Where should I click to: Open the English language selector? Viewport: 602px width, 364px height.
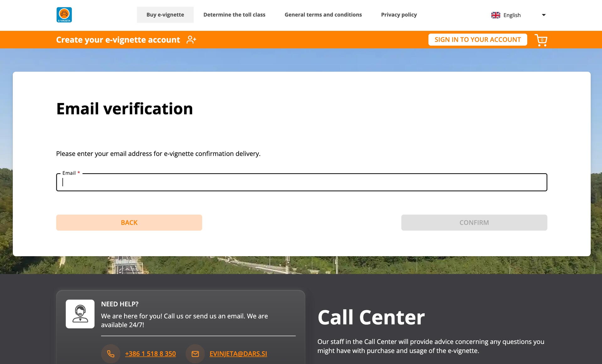(x=519, y=15)
